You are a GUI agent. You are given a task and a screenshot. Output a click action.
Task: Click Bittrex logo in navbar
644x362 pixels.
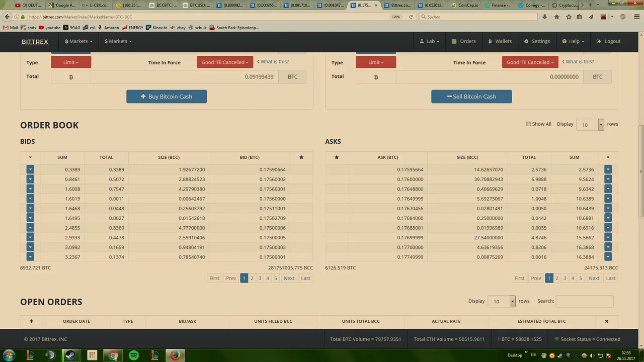pyautogui.click(x=35, y=42)
